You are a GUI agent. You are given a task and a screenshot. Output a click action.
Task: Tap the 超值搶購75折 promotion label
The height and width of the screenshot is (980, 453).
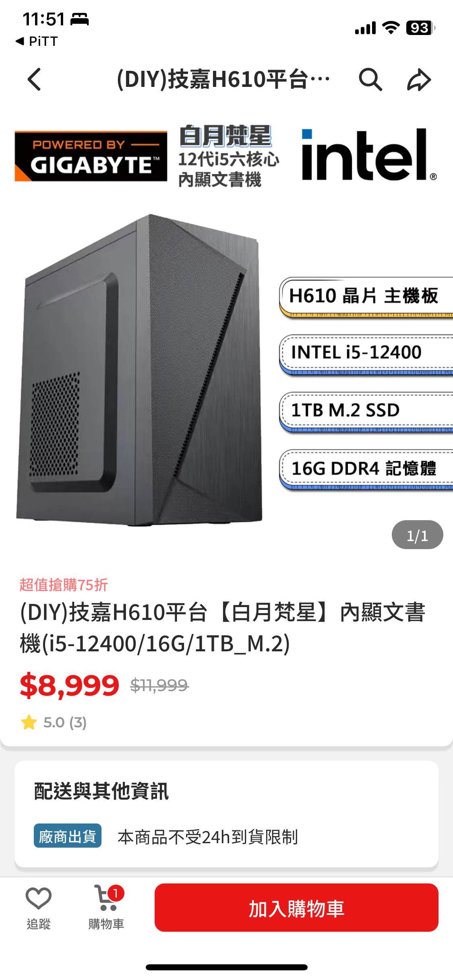pyautogui.click(x=64, y=585)
